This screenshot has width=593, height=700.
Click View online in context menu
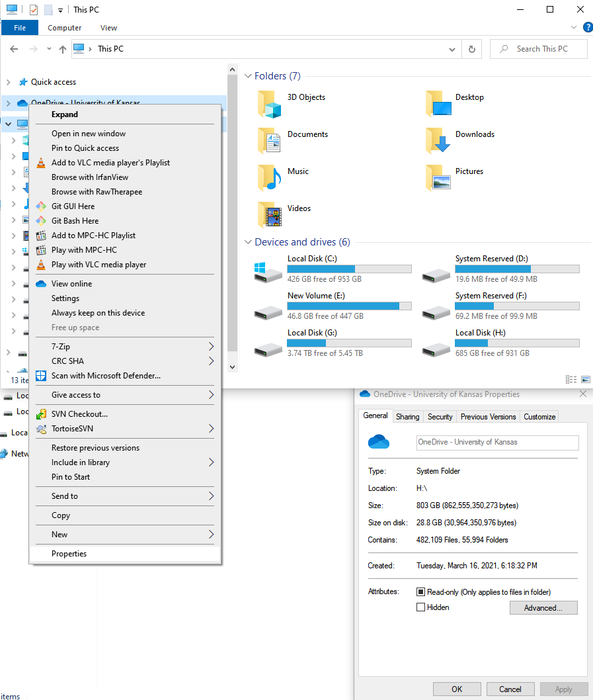(125, 284)
